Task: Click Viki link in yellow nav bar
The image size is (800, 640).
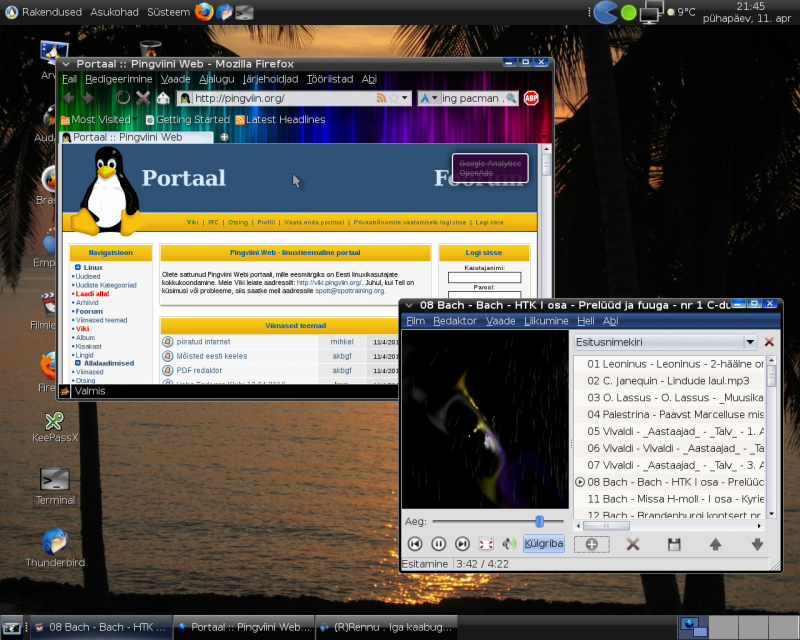Action: click(192, 223)
